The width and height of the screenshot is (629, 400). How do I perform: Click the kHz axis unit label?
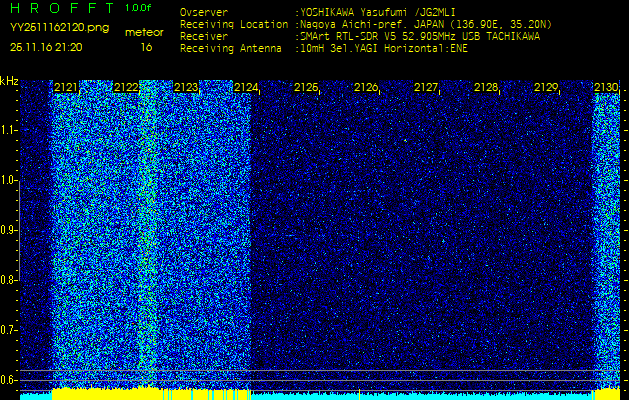pyautogui.click(x=9, y=81)
